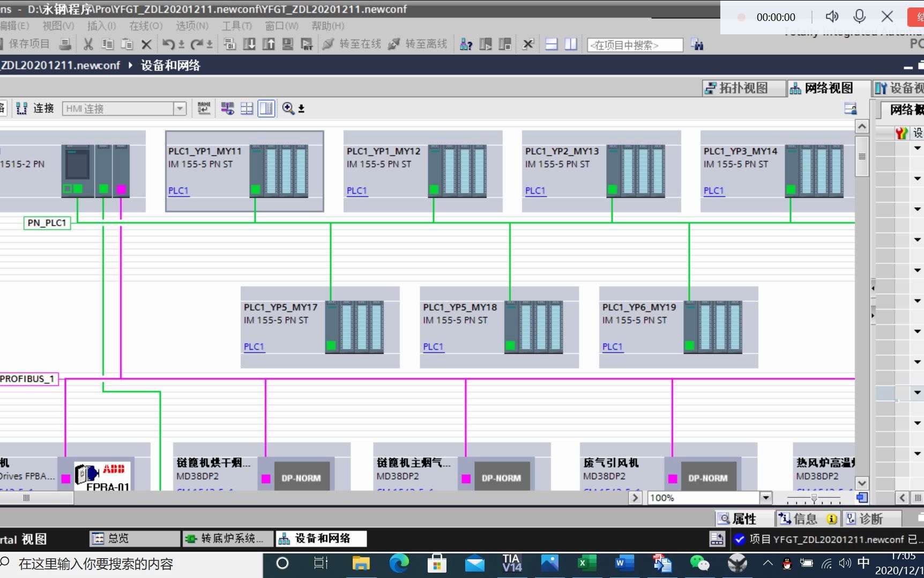Toggle the highlighted table display button

pos(266,108)
